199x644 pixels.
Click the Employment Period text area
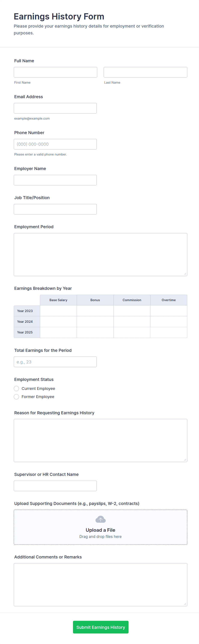(x=101, y=255)
